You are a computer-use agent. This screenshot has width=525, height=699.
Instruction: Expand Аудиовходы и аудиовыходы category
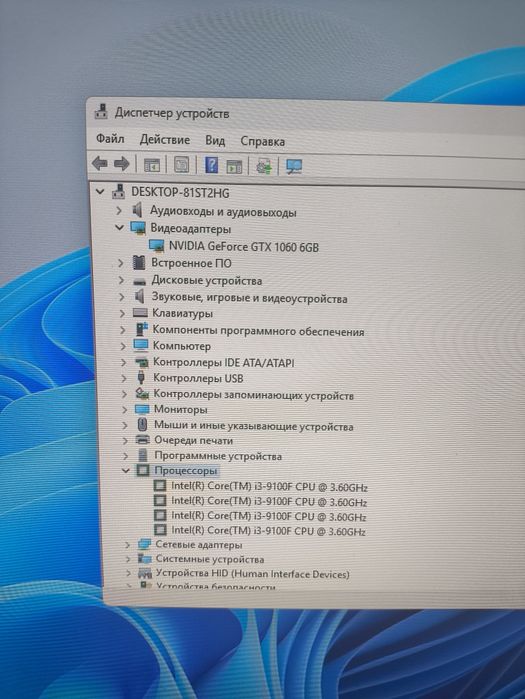coord(119,210)
